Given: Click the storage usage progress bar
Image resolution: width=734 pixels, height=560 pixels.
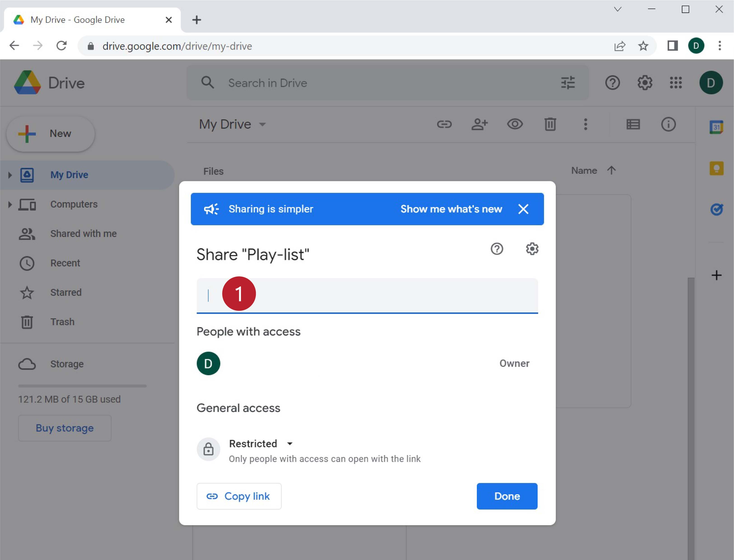Looking at the screenshot, I should 82,386.
